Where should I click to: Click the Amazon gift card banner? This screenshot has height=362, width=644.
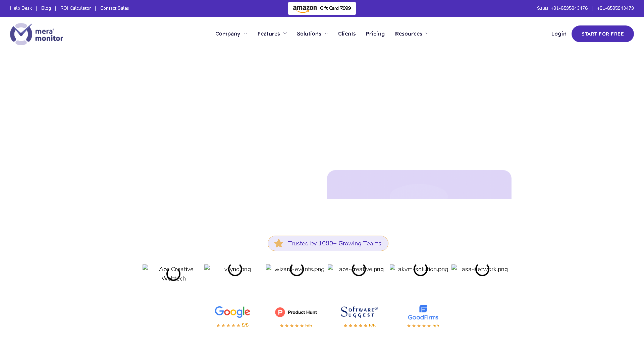coord(322,8)
